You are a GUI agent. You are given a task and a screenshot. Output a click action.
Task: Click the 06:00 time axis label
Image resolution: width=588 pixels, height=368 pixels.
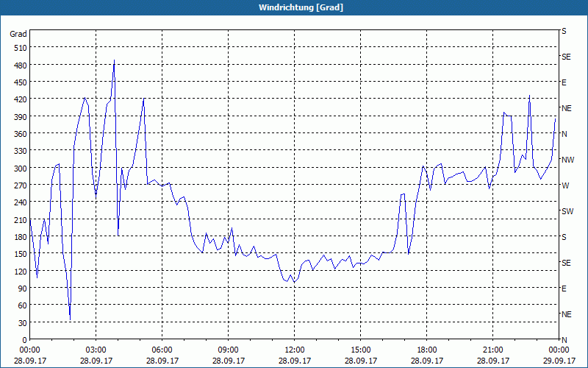[x=162, y=350]
